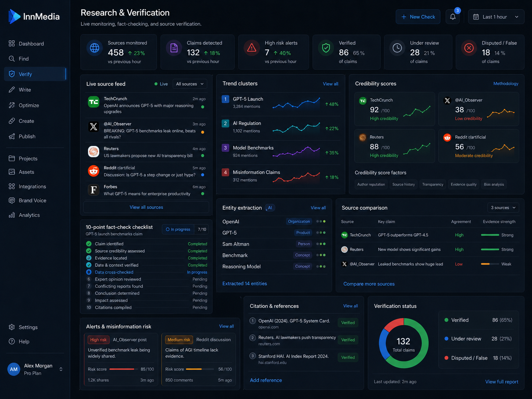Open notifications bell icon
Image resolution: width=532 pixels, height=399 pixels.
click(453, 17)
